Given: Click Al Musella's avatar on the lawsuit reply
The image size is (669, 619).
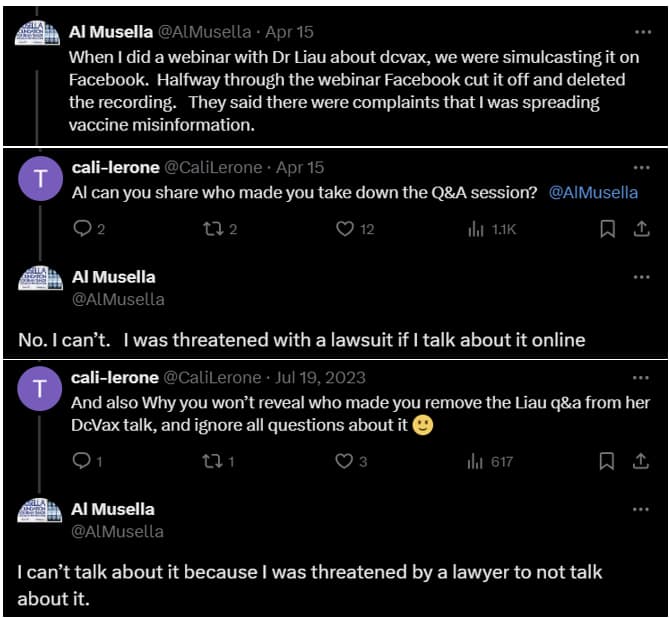Looking at the screenshot, I should click(39, 285).
